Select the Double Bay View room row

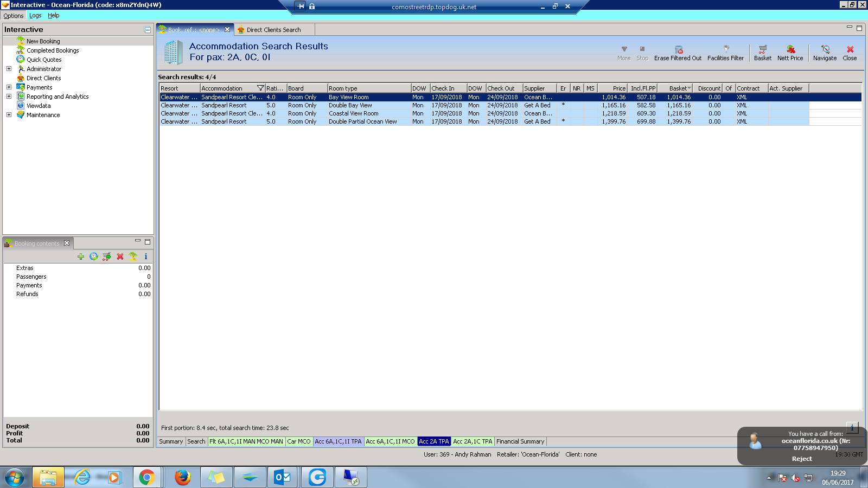click(484, 105)
